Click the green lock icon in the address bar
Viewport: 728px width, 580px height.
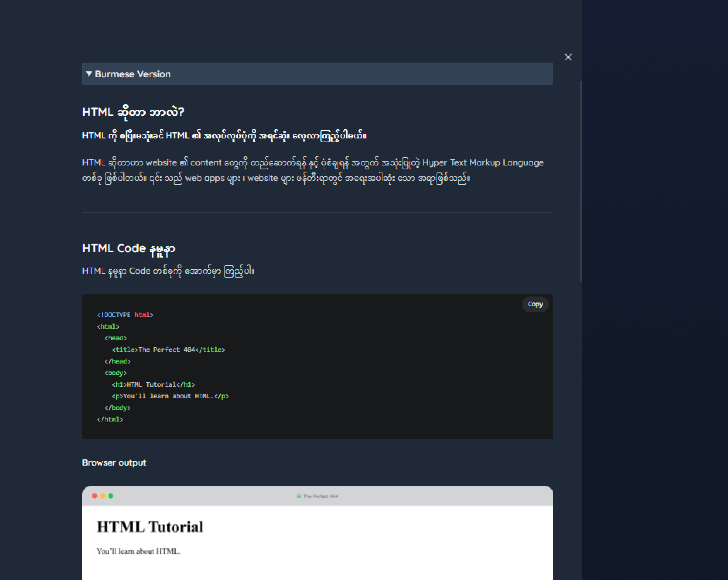pyautogui.click(x=299, y=496)
